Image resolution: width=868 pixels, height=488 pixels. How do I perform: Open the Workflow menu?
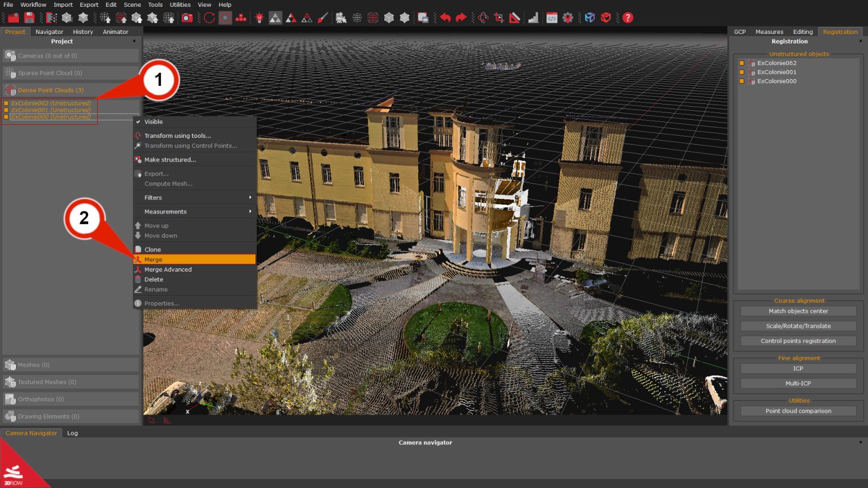tap(32, 5)
